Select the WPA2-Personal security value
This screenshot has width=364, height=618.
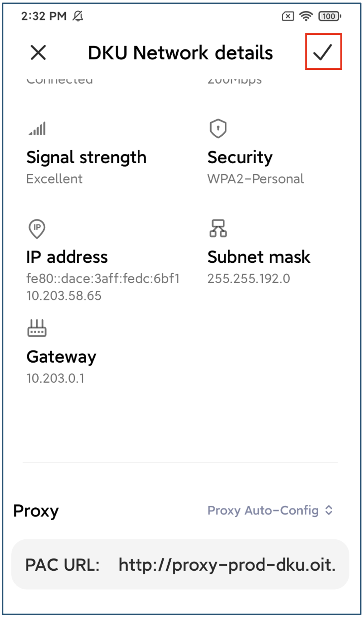256,179
